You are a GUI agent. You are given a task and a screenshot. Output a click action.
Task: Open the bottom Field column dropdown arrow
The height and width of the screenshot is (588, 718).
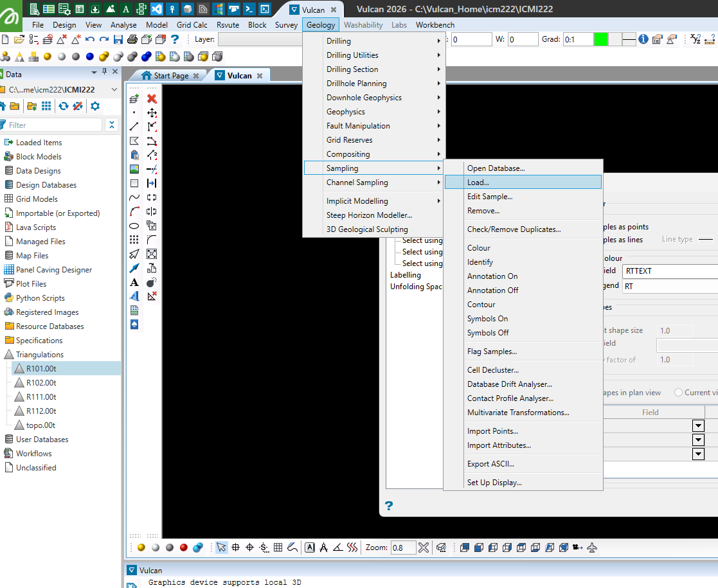[x=698, y=454]
